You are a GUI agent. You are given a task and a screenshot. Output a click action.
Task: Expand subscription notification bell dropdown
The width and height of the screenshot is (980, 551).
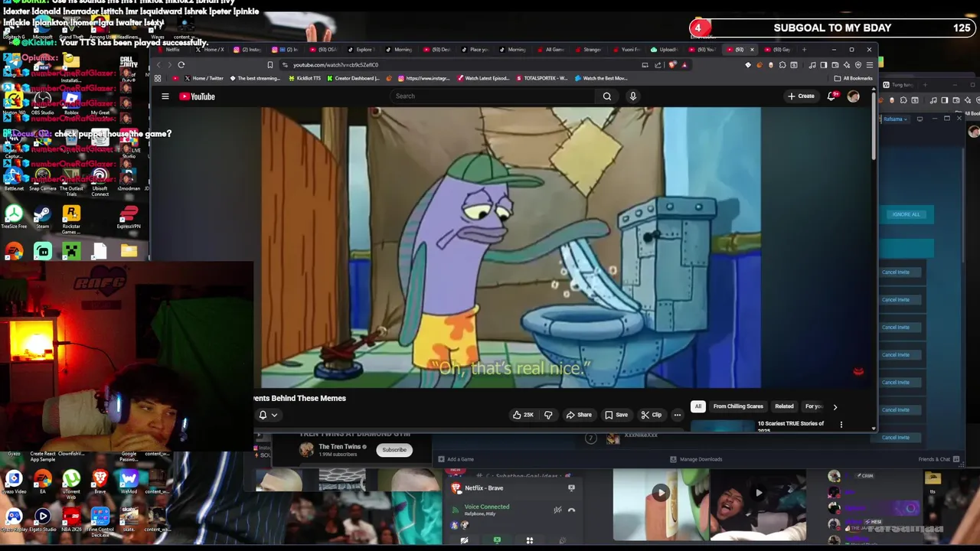tap(268, 416)
